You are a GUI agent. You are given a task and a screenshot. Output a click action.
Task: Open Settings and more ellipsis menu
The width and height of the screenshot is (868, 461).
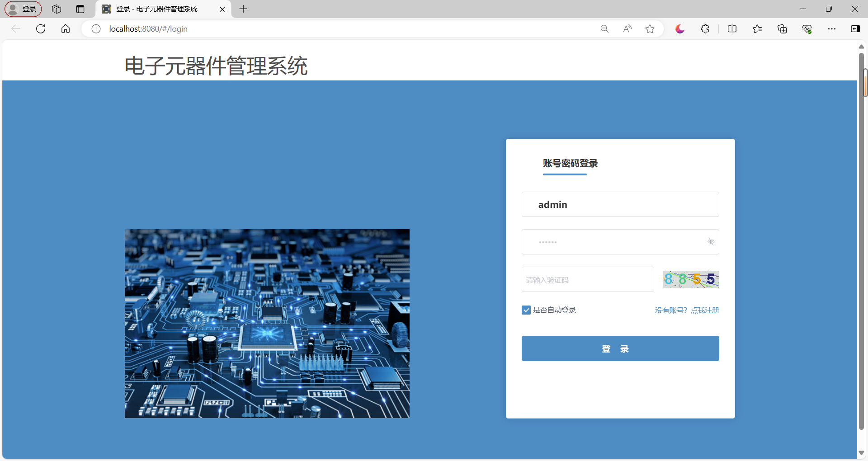tap(832, 29)
